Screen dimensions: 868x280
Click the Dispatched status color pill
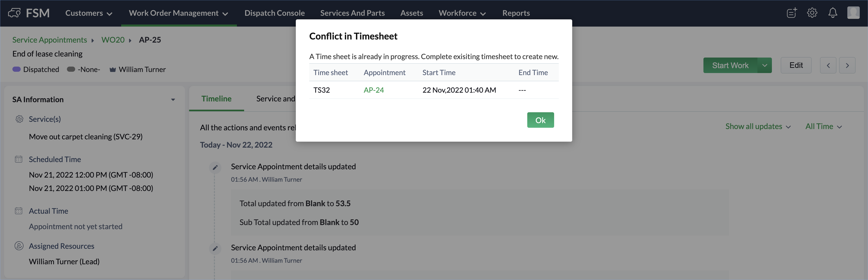click(17, 69)
